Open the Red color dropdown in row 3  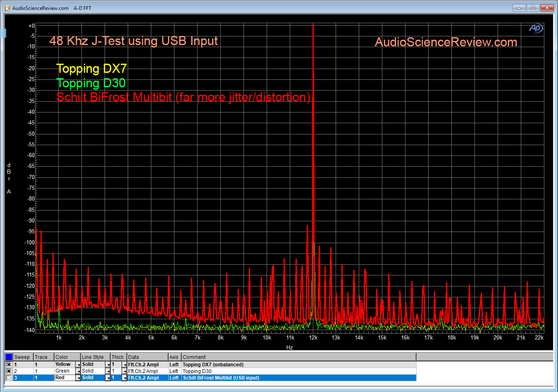(x=78, y=378)
